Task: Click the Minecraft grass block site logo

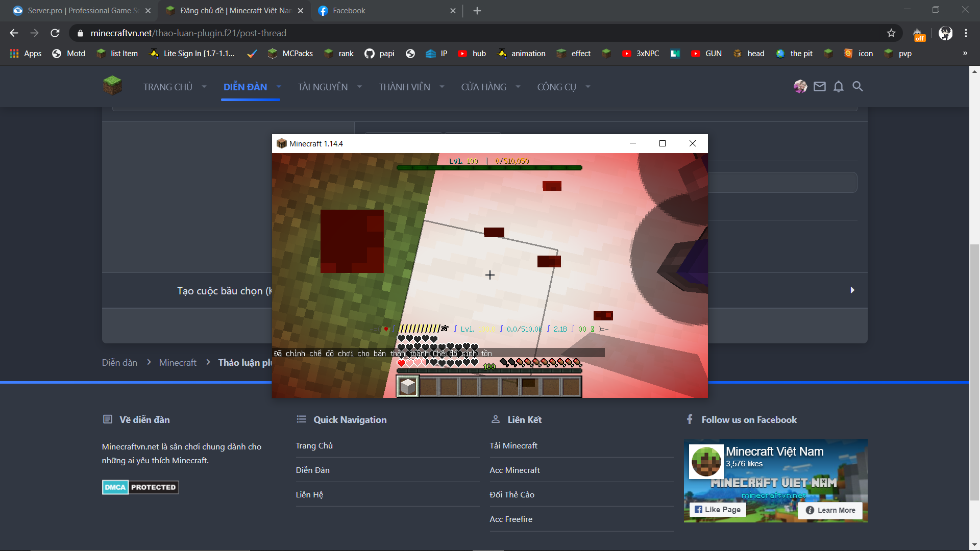Action: click(x=112, y=86)
